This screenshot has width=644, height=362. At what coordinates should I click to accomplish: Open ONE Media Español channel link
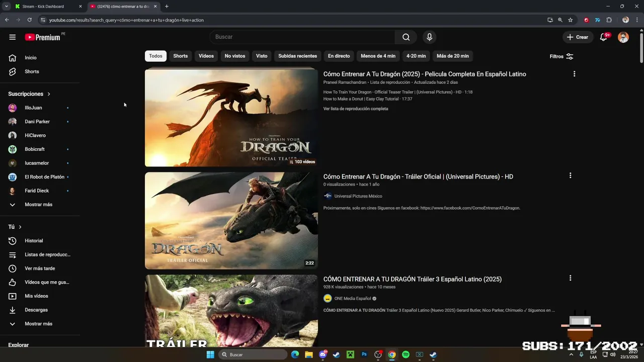(x=353, y=298)
